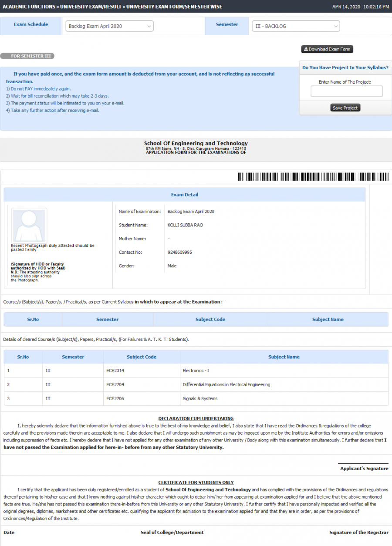Select student name KOLLI SUBBA RAO
Image resolution: width=392 pixels, height=546 pixels.
click(x=185, y=225)
